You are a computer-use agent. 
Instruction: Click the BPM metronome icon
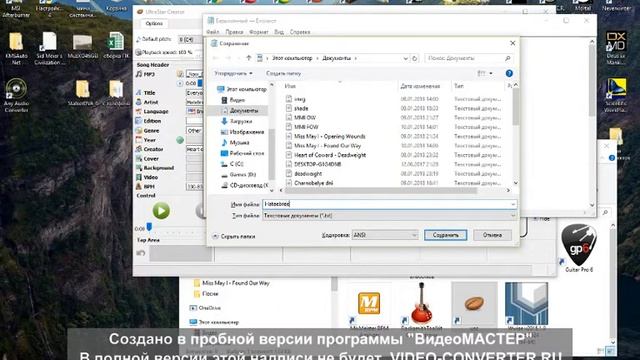(139, 187)
